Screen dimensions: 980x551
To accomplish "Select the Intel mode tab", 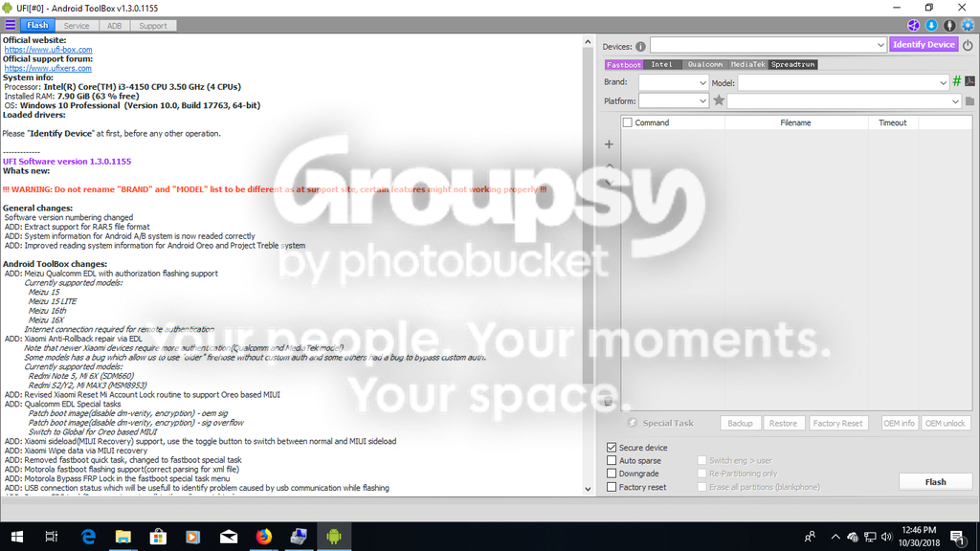I will (x=661, y=64).
